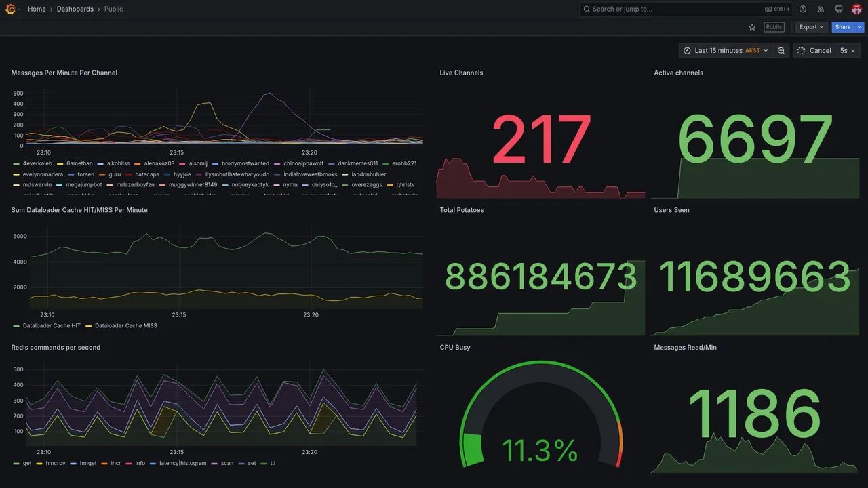Open the 5s refresh interval dropdown
Image resolution: width=868 pixels, height=488 pixels.
coord(848,51)
